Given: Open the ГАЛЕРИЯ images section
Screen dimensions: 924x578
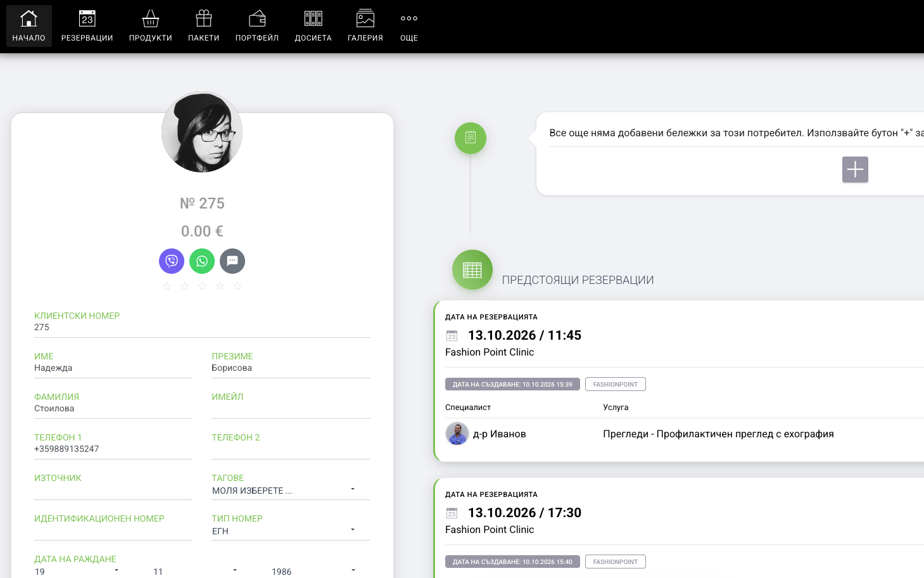Looking at the screenshot, I should 365,26.
